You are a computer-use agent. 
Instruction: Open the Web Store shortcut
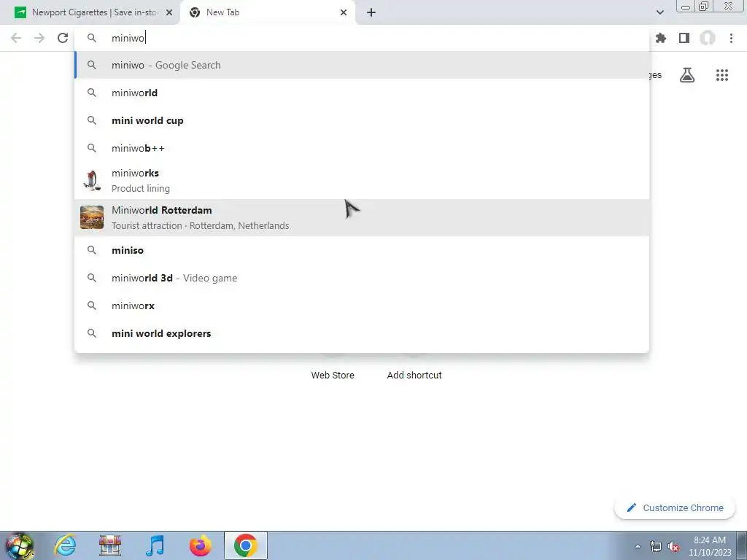pos(333,375)
